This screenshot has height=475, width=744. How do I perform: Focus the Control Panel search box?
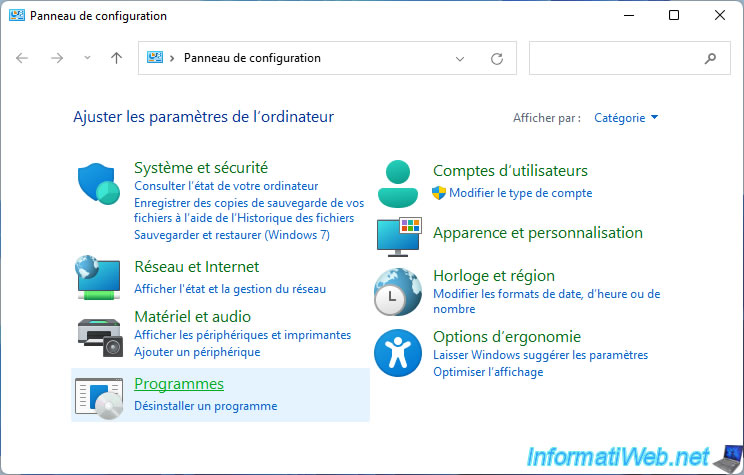[x=615, y=59]
